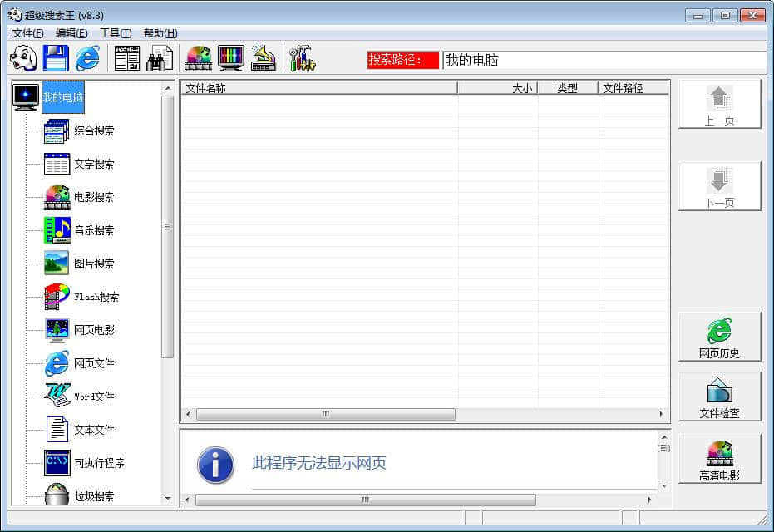Select the 我的电脑 root tree node
The height and width of the screenshot is (532, 774).
63,97
